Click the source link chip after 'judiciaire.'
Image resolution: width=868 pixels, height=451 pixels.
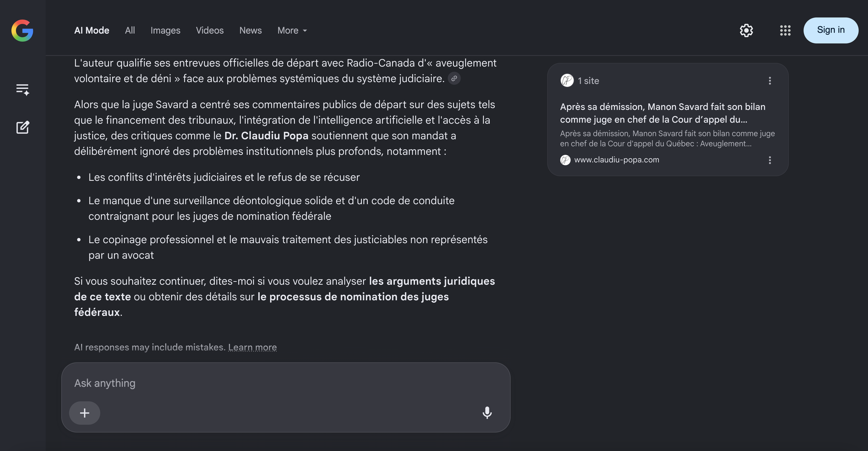point(454,78)
